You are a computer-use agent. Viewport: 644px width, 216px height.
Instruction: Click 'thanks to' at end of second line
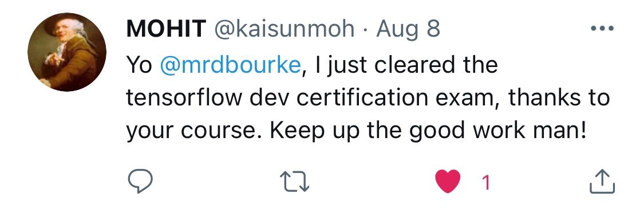pyautogui.click(x=559, y=99)
